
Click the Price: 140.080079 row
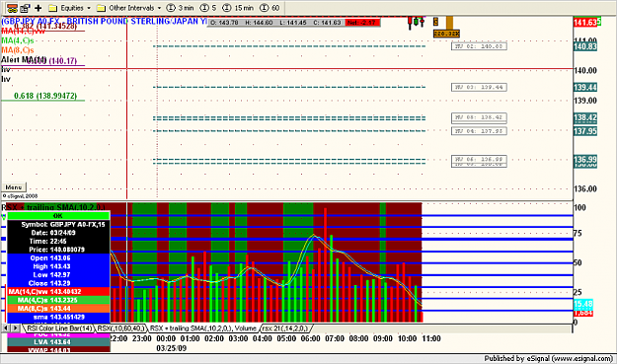coord(58,250)
